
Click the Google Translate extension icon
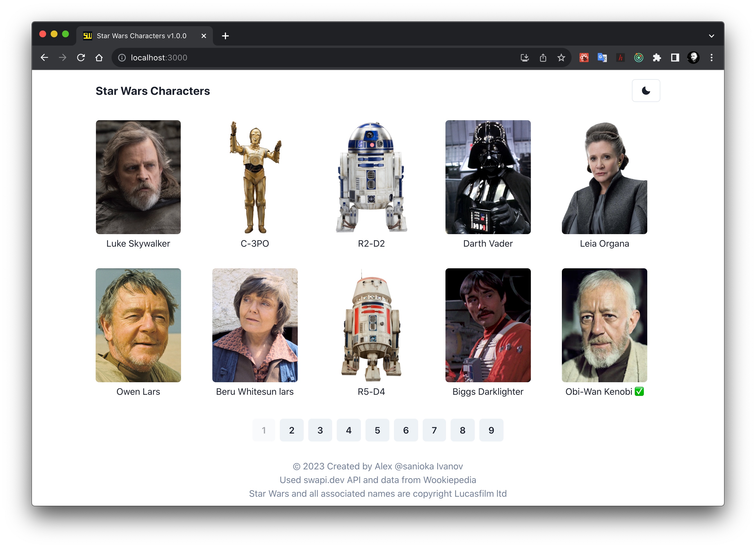point(602,58)
